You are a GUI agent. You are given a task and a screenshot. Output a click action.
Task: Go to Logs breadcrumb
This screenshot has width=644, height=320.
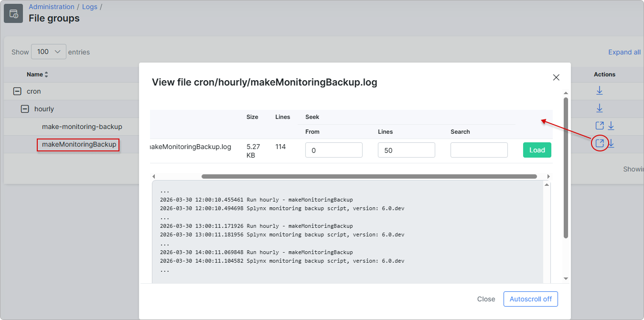point(90,7)
